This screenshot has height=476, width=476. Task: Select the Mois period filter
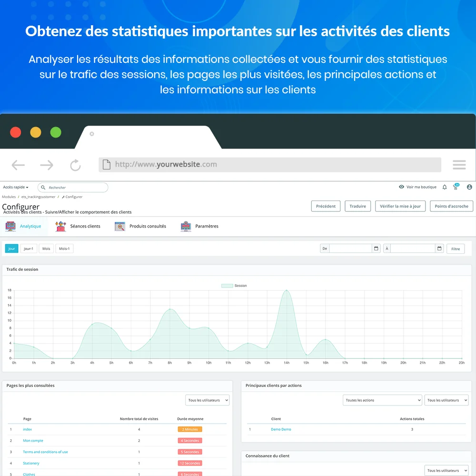pos(46,248)
